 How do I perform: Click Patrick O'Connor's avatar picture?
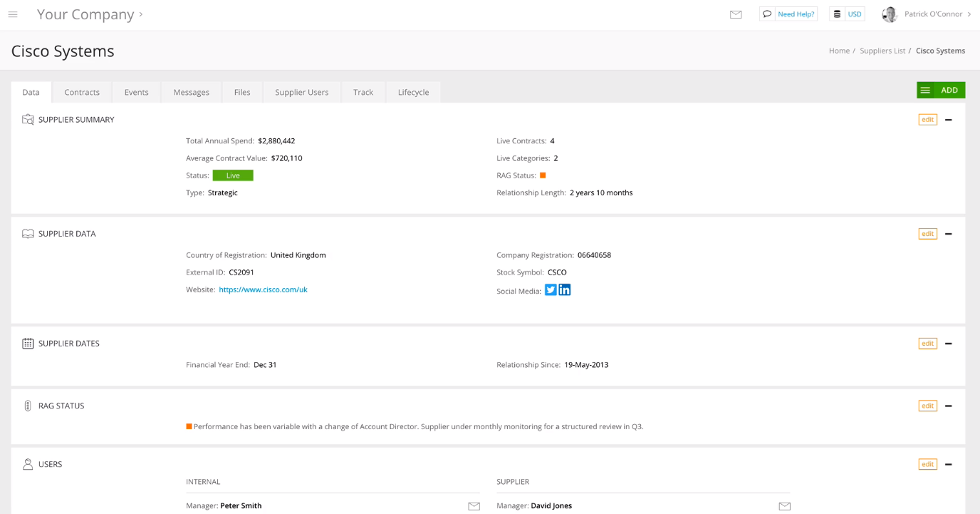[890, 14]
